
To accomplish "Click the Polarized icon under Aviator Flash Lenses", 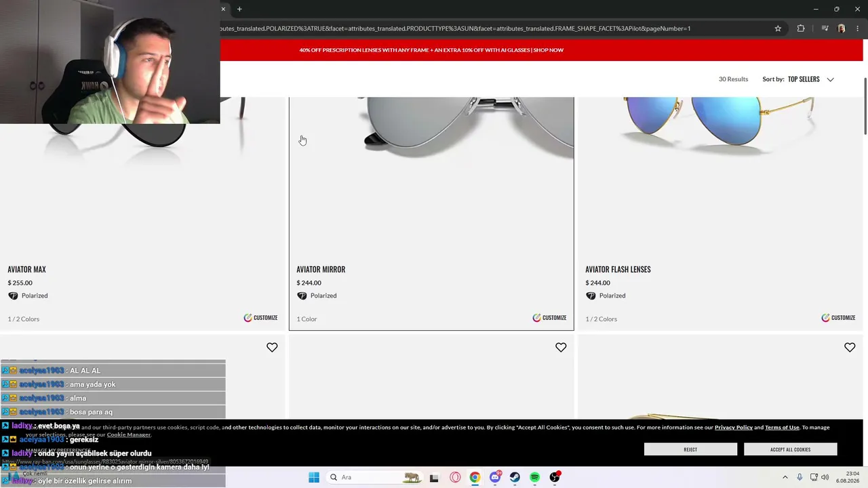I will pos(591,296).
